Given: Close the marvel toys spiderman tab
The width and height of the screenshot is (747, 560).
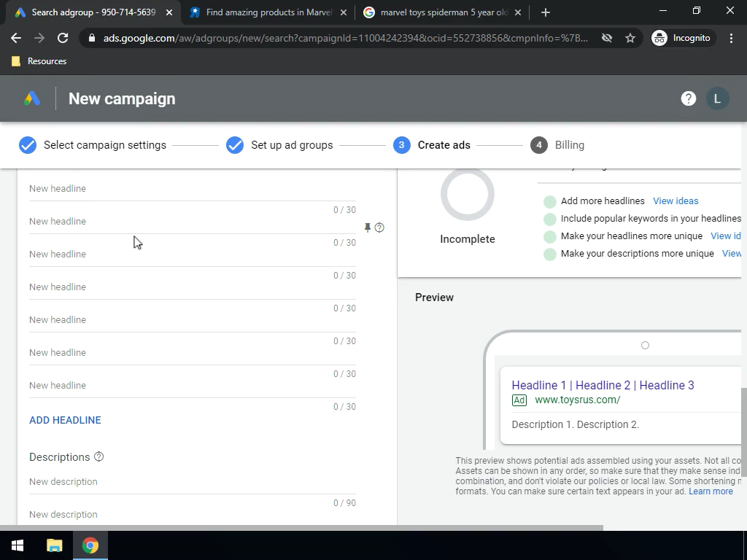Looking at the screenshot, I should tap(518, 13).
